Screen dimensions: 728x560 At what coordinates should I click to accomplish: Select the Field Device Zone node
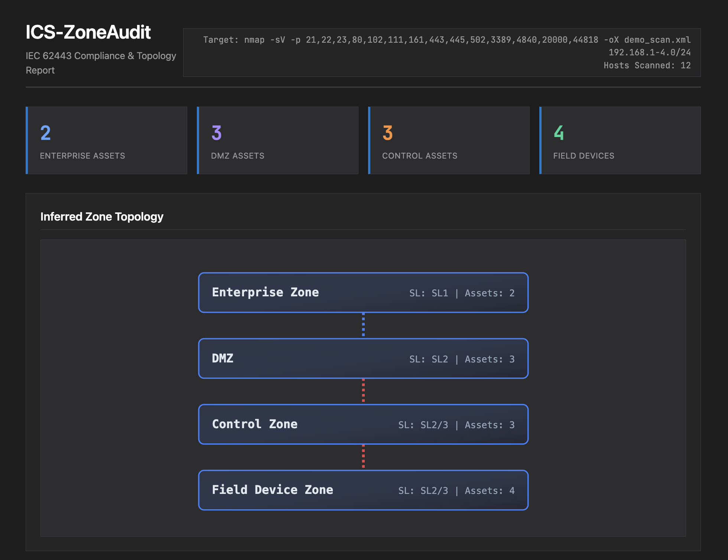pos(363,490)
